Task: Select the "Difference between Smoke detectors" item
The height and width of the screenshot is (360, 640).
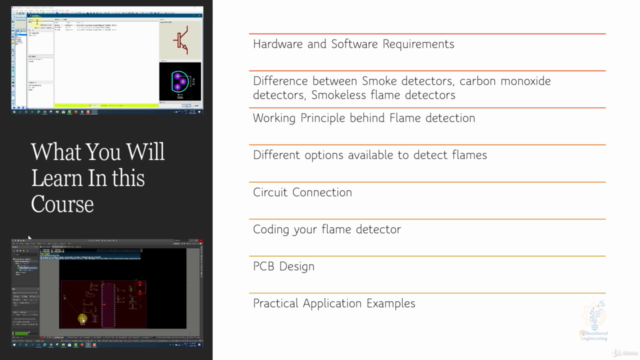Action: point(402,88)
